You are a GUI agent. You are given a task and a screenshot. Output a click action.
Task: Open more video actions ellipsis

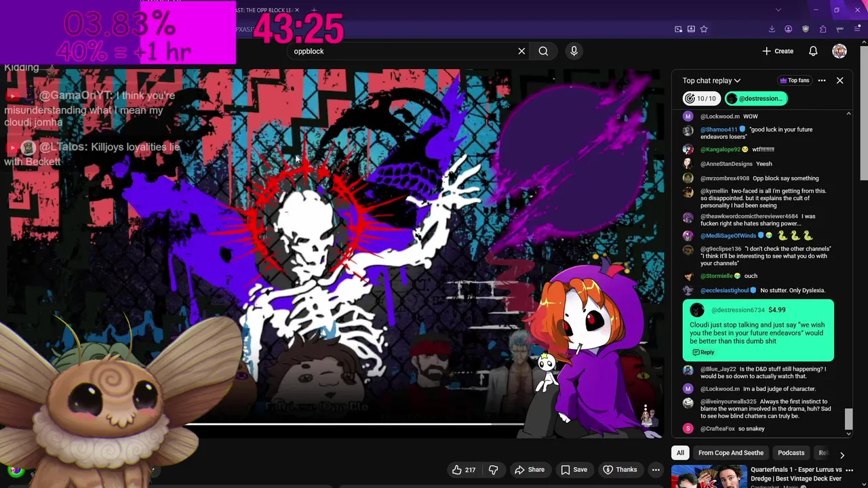tap(656, 470)
